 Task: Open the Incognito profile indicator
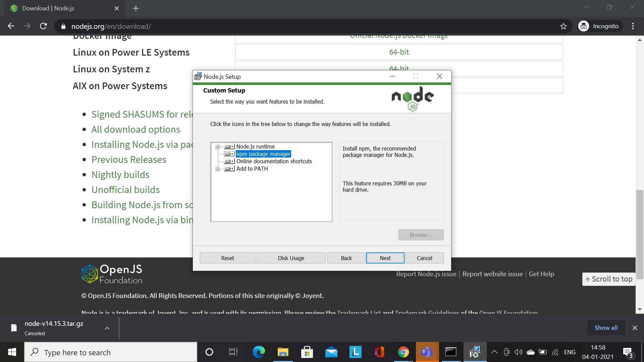tap(600, 26)
